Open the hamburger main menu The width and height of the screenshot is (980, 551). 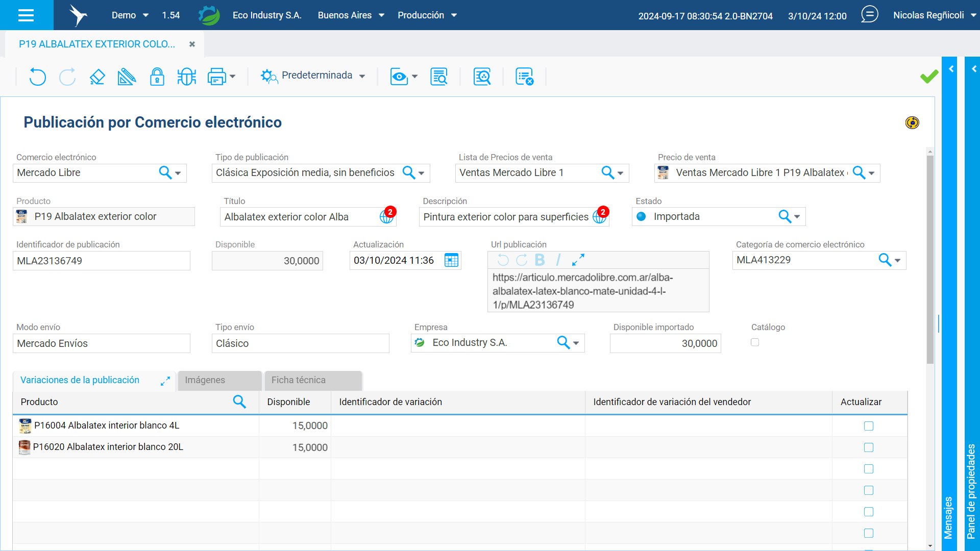pyautogui.click(x=26, y=15)
